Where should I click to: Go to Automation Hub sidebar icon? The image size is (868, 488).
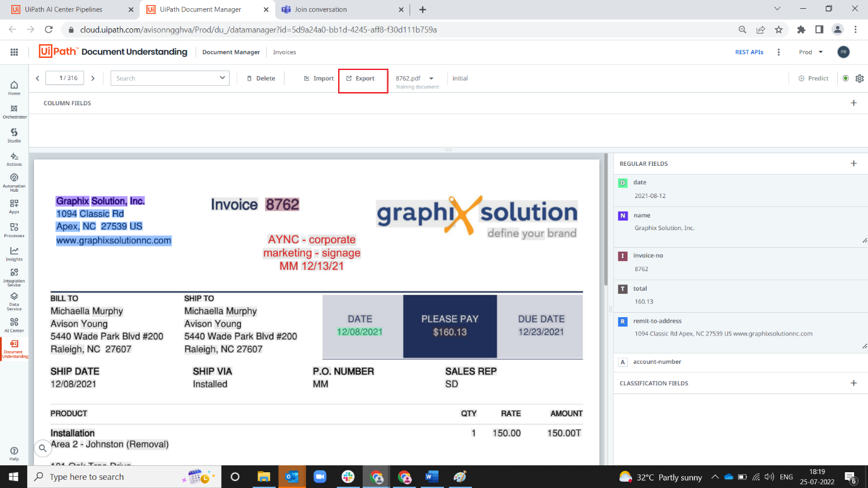(14, 182)
